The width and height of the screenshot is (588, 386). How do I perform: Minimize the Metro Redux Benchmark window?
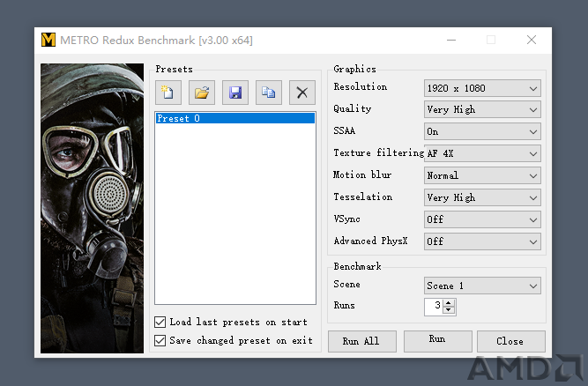pos(451,40)
